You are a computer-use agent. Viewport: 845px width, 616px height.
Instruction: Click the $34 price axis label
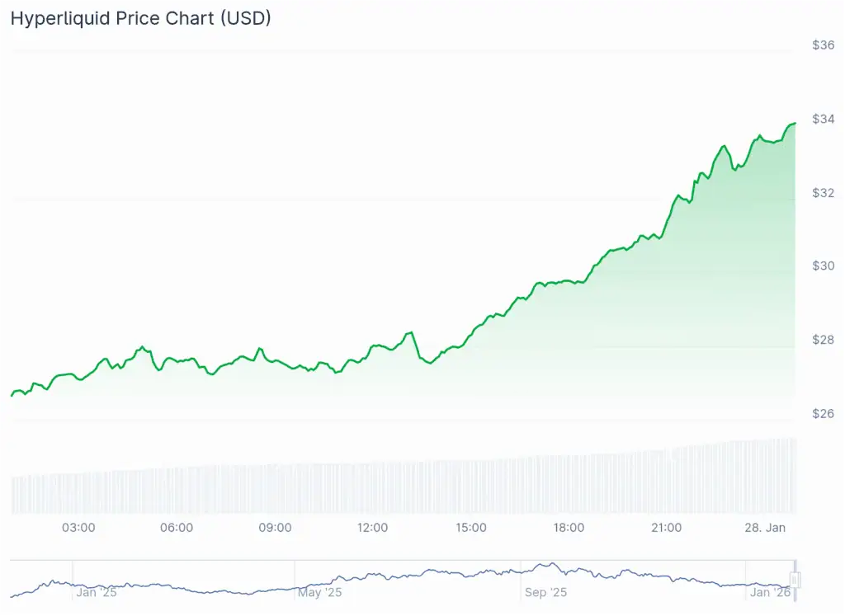click(823, 119)
